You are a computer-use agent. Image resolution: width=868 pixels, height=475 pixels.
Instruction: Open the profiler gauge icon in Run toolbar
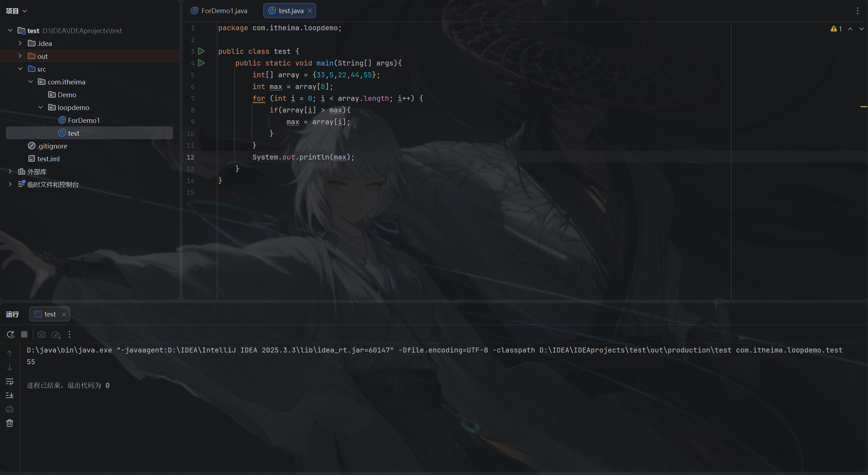[x=56, y=334]
